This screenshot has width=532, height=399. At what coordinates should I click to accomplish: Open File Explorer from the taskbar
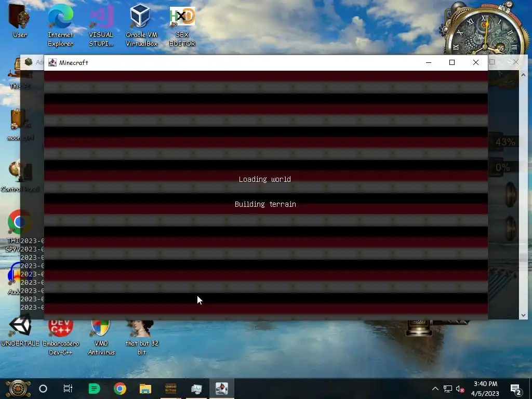145,389
